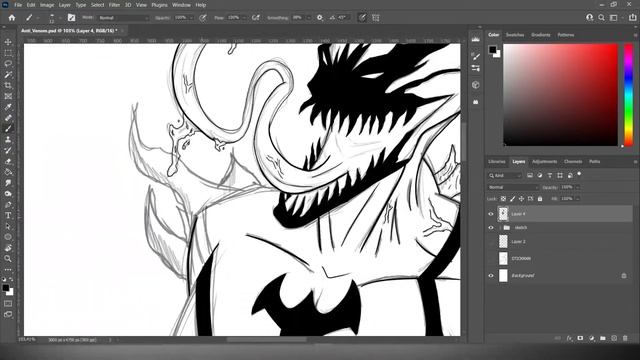
Task: Toggle lock all padlock icon
Action: pos(540,199)
